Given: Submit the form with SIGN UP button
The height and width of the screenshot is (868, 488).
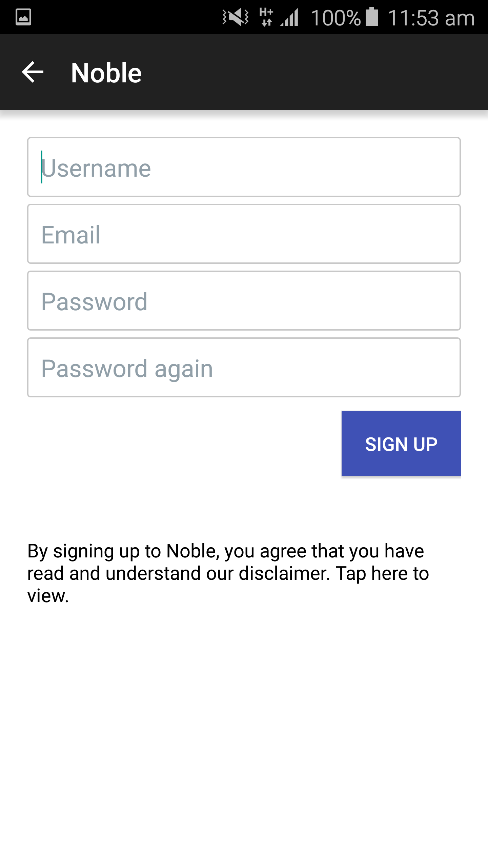Looking at the screenshot, I should [401, 443].
